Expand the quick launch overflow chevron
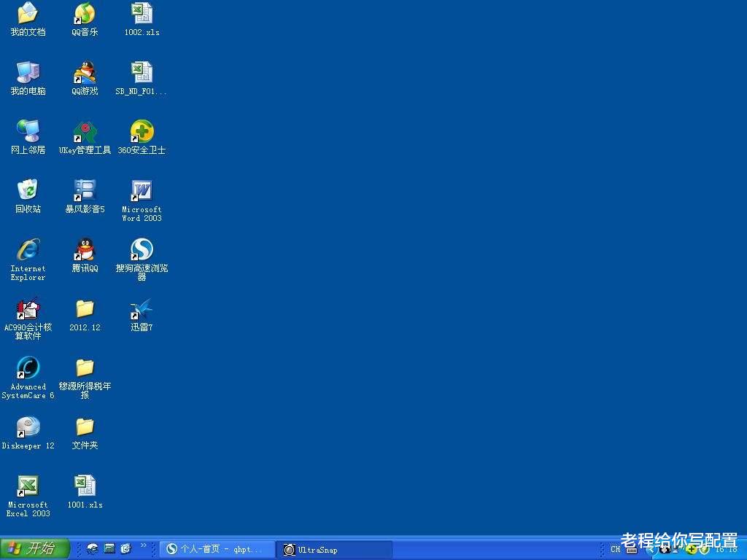This screenshot has width=747, height=560. [x=144, y=546]
